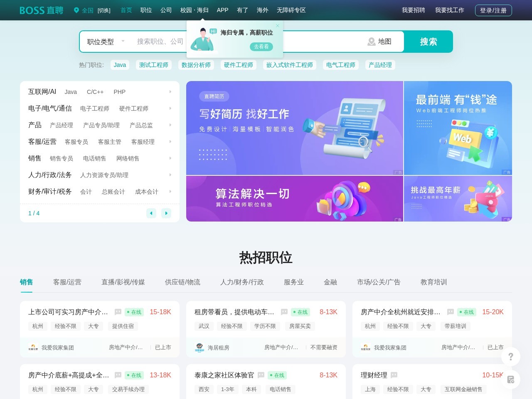Click the 我爱我家集团 company logo
532x399 pixels.
coord(33,347)
